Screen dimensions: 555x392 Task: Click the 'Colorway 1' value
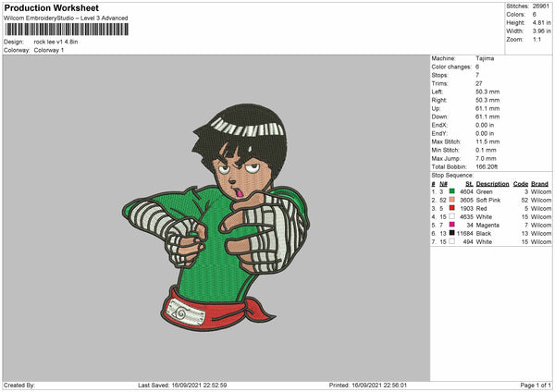pyautogui.click(x=49, y=50)
